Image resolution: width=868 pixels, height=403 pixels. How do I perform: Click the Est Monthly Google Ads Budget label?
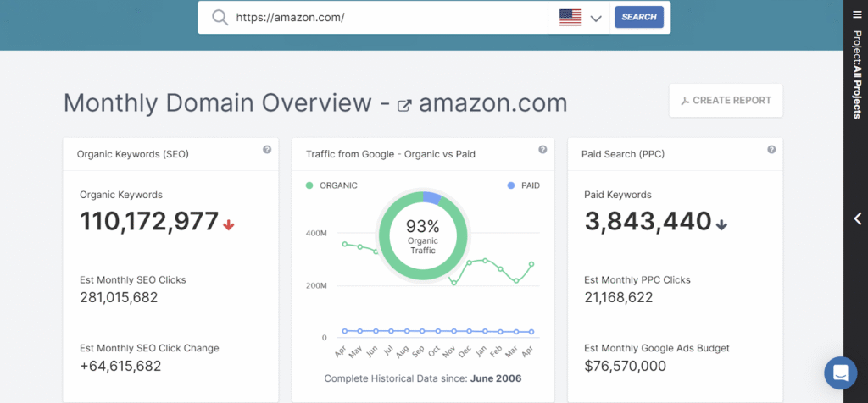click(657, 348)
